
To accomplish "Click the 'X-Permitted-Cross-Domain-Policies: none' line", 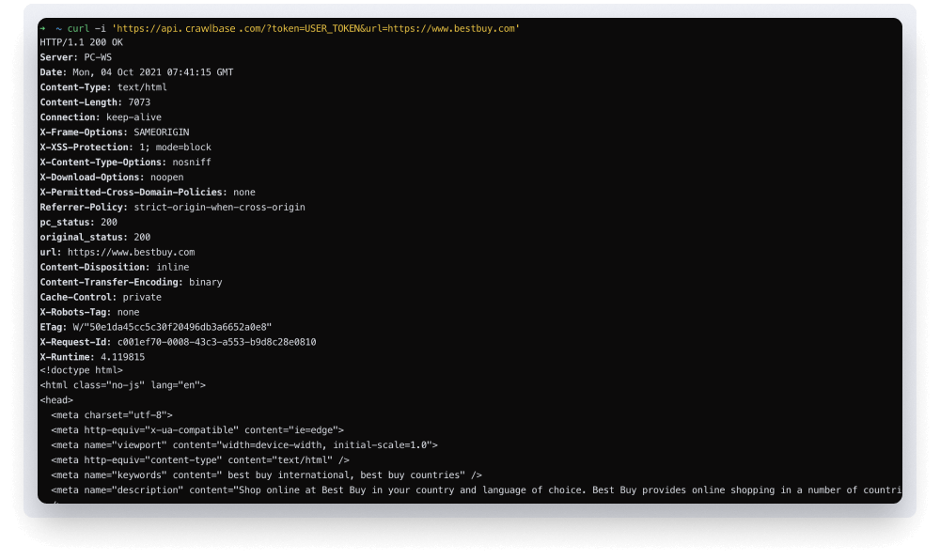I will click(x=148, y=193).
